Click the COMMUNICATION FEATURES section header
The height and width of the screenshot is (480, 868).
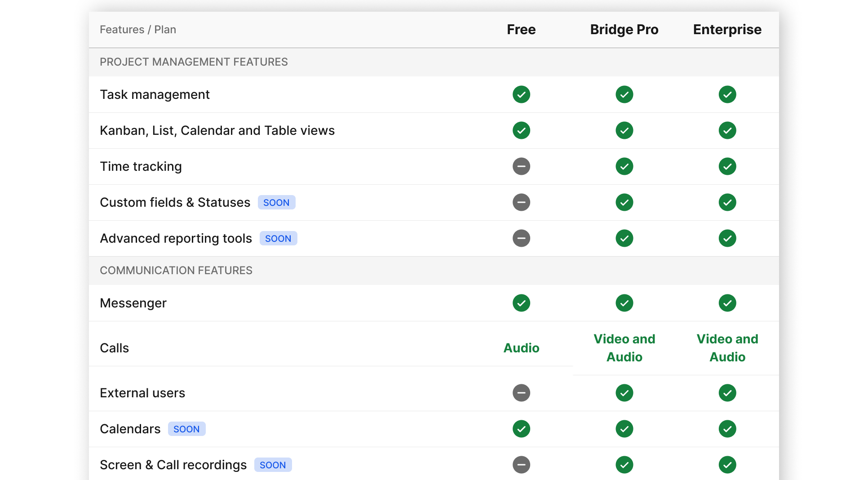[176, 270]
